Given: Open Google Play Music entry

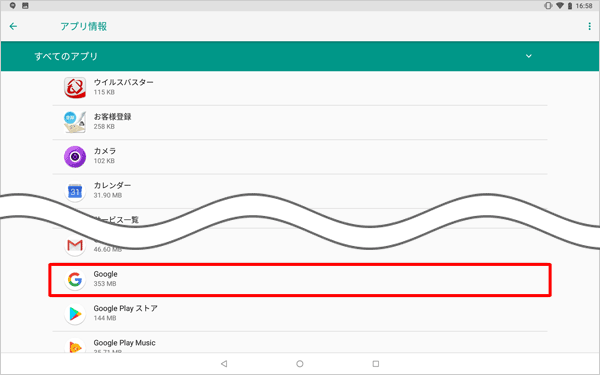Looking at the screenshot, I should coord(300,342).
